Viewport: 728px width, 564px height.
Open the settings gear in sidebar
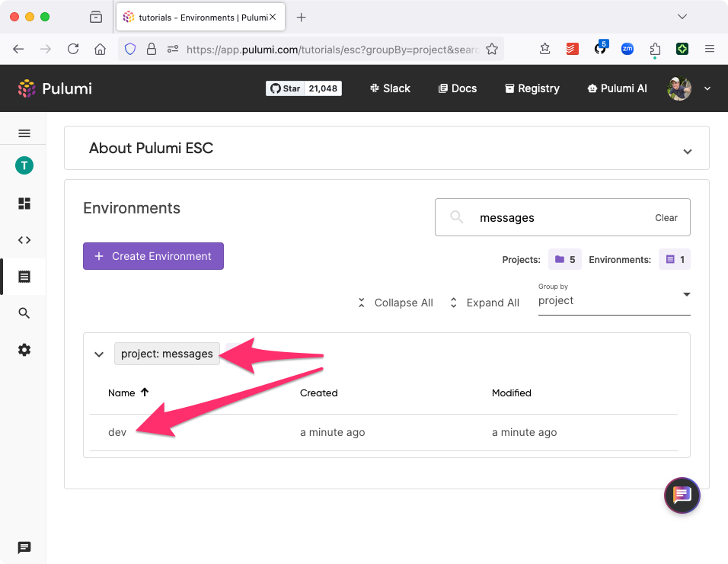(x=24, y=350)
